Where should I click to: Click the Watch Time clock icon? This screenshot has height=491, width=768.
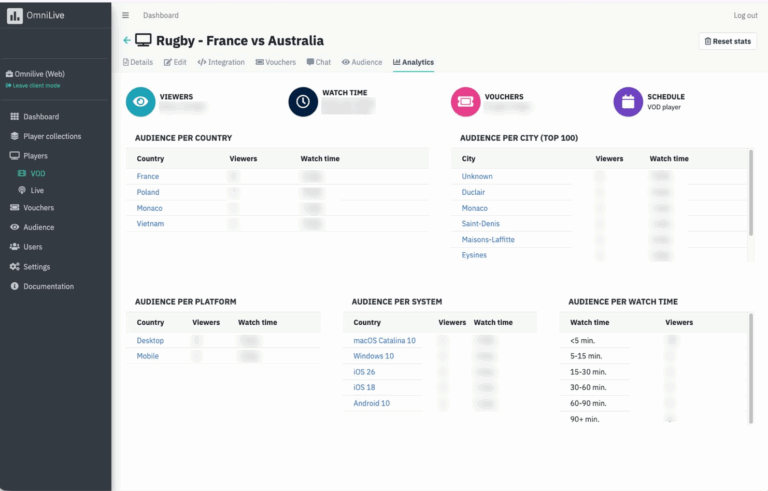(x=303, y=101)
